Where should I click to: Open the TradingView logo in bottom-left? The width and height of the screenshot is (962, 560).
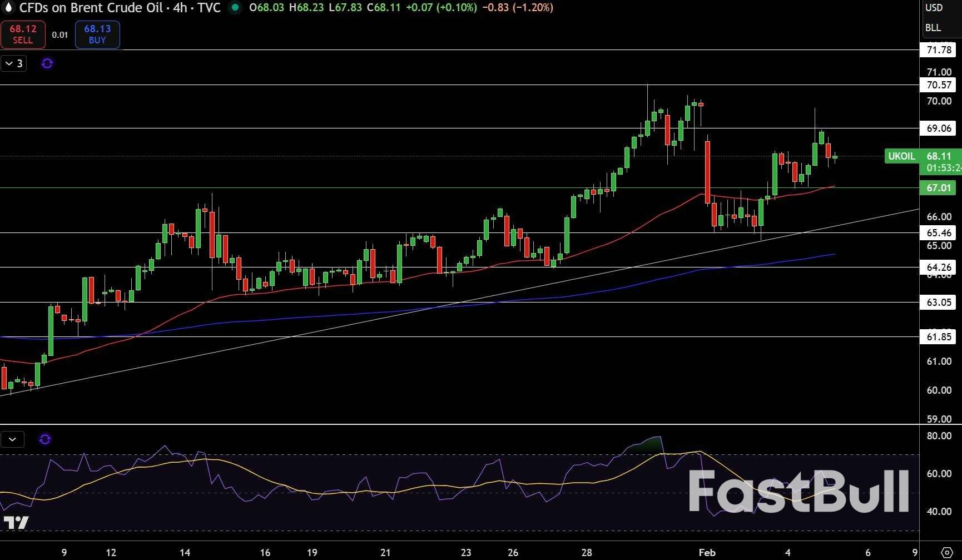[16, 522]
